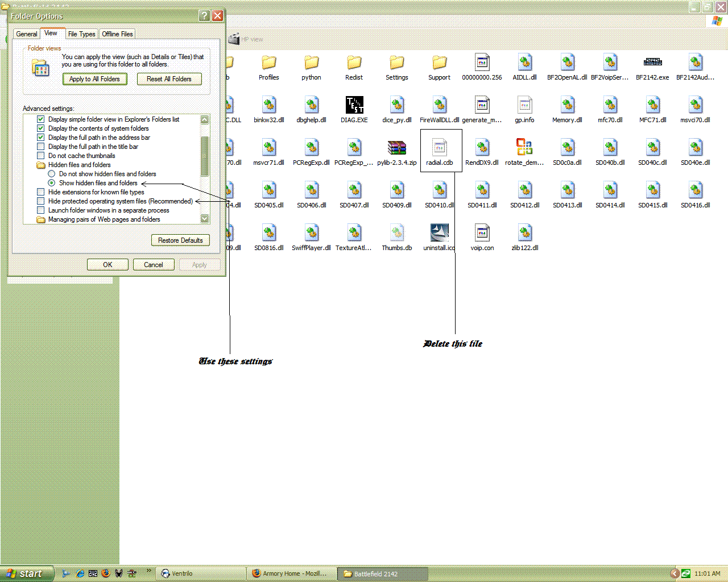
Task: Open the Offline Files tab
Action: pyautogui.click(x=117, y=34)
